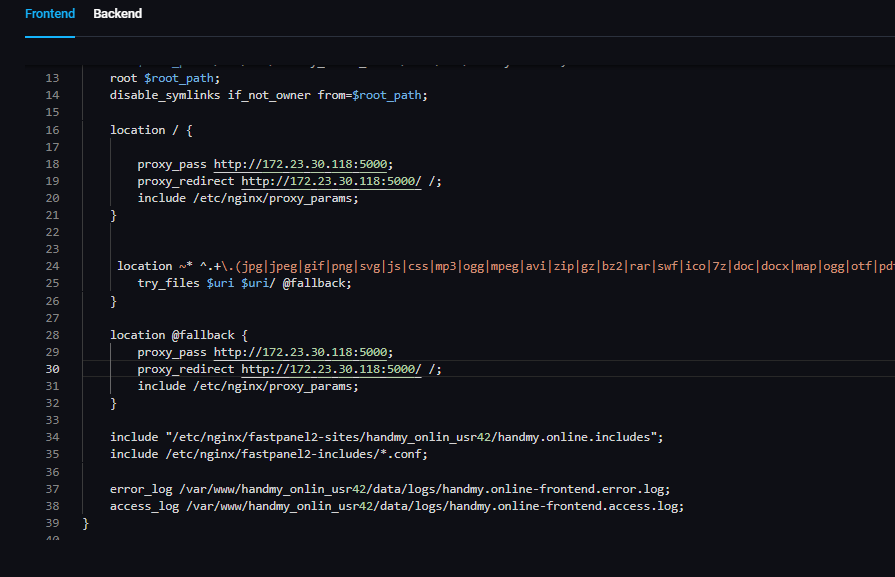This screenshot has height=577, width=895.
Task: Select line number 28 in gutter
Action: (x=53, y=335)
